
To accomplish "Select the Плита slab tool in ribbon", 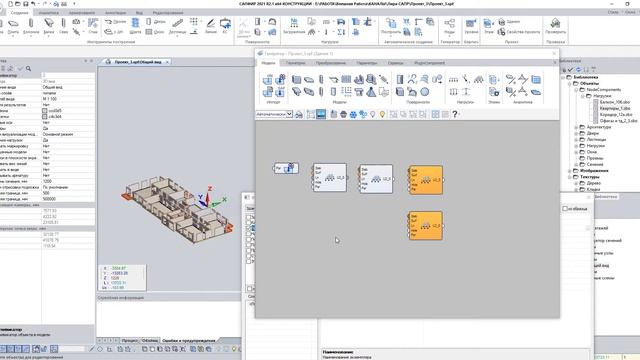I will 13,27.
